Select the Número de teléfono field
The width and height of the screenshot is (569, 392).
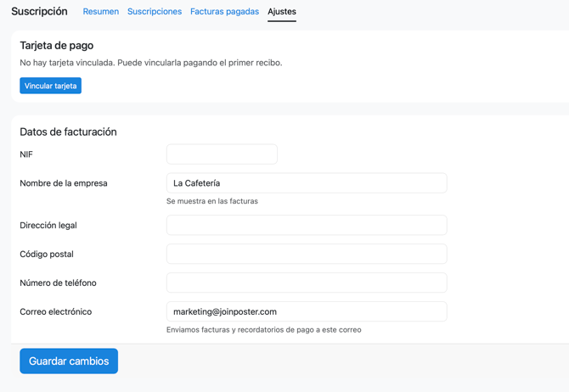pyautogui.click(x=307, y=283)
